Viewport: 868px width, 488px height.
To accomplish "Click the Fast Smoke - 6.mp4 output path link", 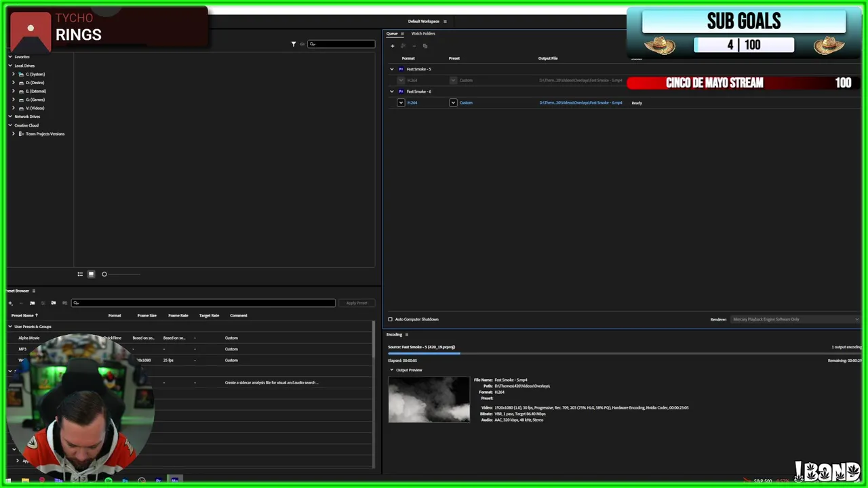I will (580, 103).
